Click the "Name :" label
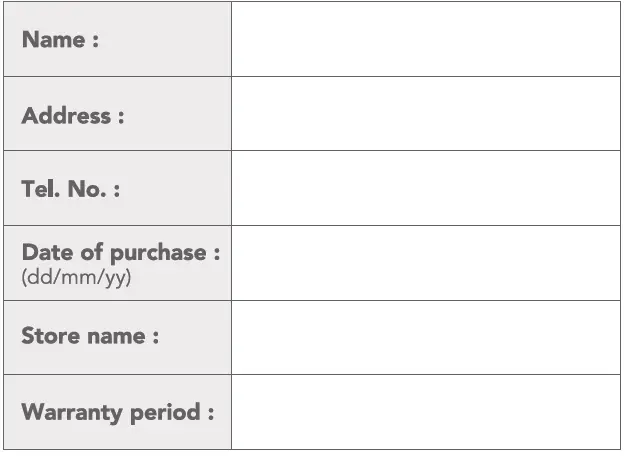 coord(60,40)
